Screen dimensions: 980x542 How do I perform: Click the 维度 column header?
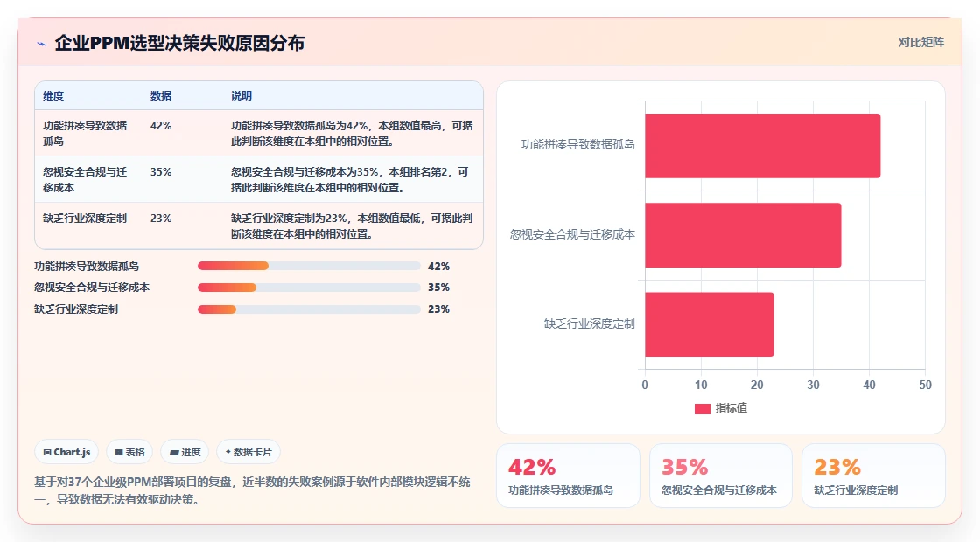pyautogui.click(x=53, y=95)
